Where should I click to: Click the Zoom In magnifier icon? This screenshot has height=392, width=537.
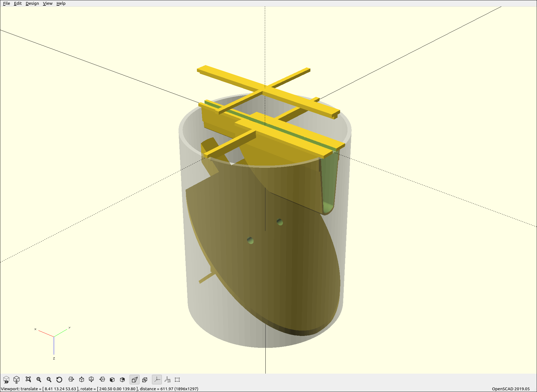(x=39, y=380)
